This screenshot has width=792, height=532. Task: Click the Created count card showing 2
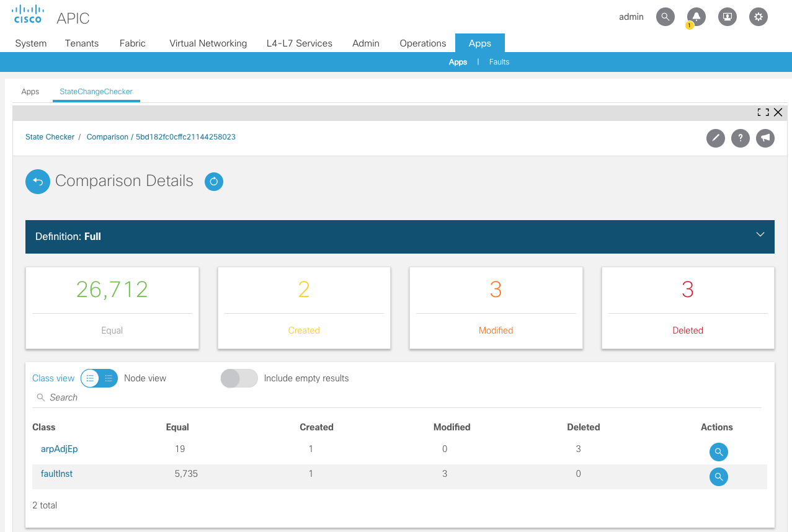(303, 308)
